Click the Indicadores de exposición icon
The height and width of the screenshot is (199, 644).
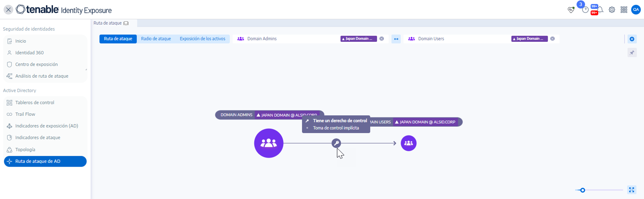pos(9,126)
